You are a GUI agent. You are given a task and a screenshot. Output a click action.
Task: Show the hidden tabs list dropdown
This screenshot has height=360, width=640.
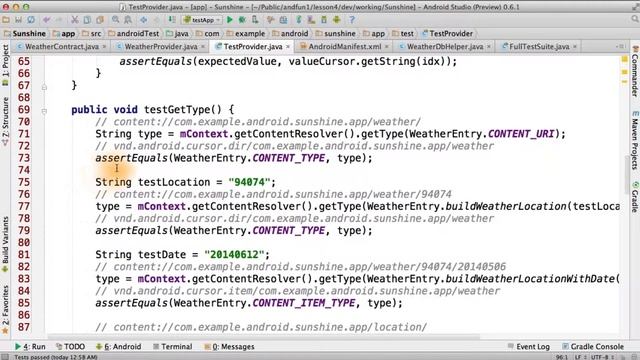point(620,47)
